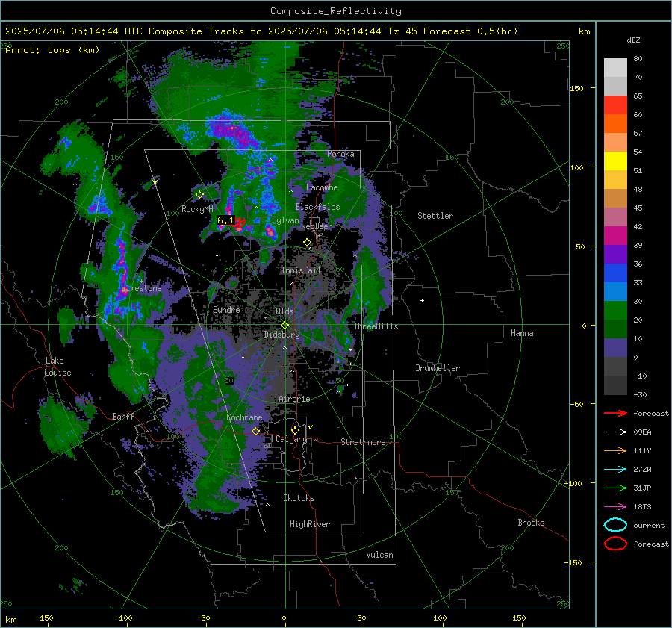Screen dimensions: 672x628
Task: Click the Limestone label
Action: pyautogui.click(x=141, y=288)
